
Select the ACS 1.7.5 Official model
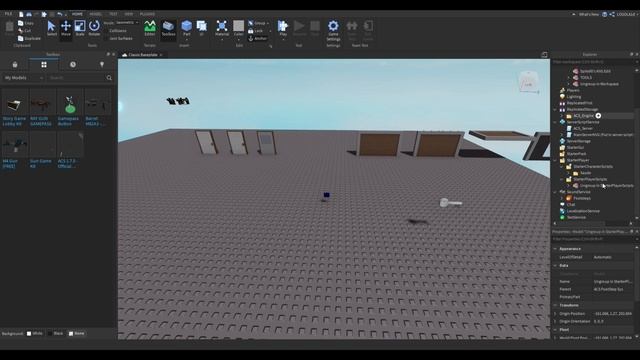click(x=70, y=150)
